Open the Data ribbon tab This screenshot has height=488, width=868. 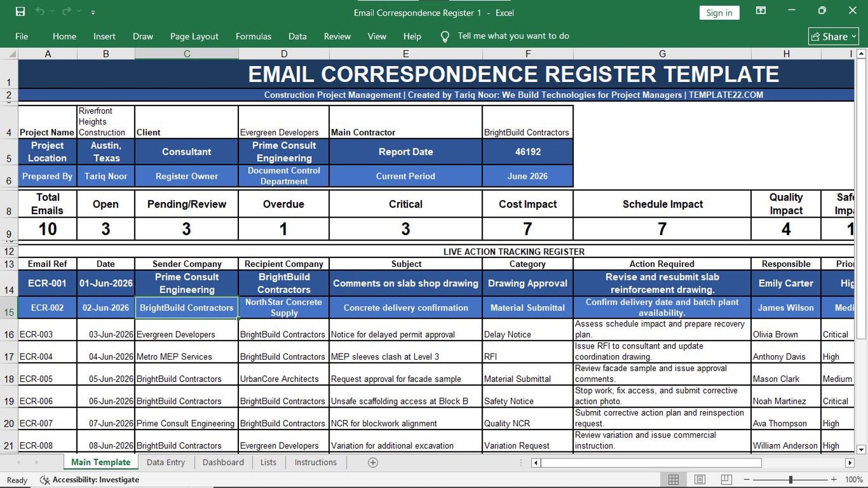click(297, 36)
